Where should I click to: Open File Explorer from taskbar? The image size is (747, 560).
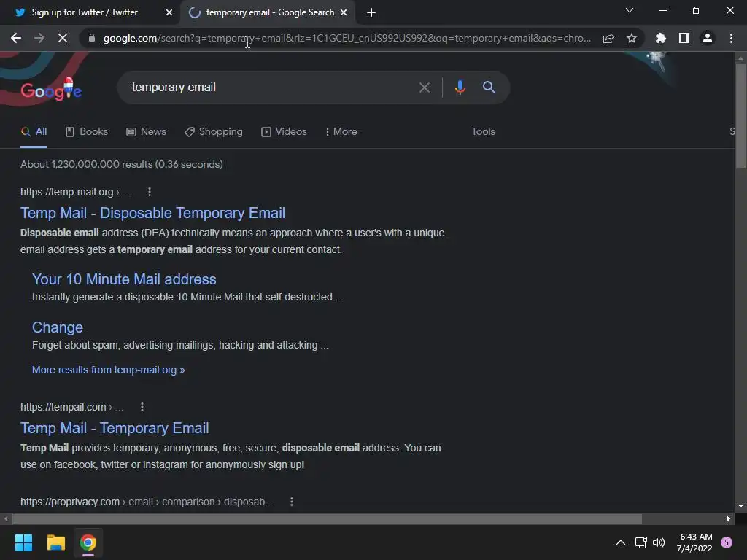coord(55,542)
